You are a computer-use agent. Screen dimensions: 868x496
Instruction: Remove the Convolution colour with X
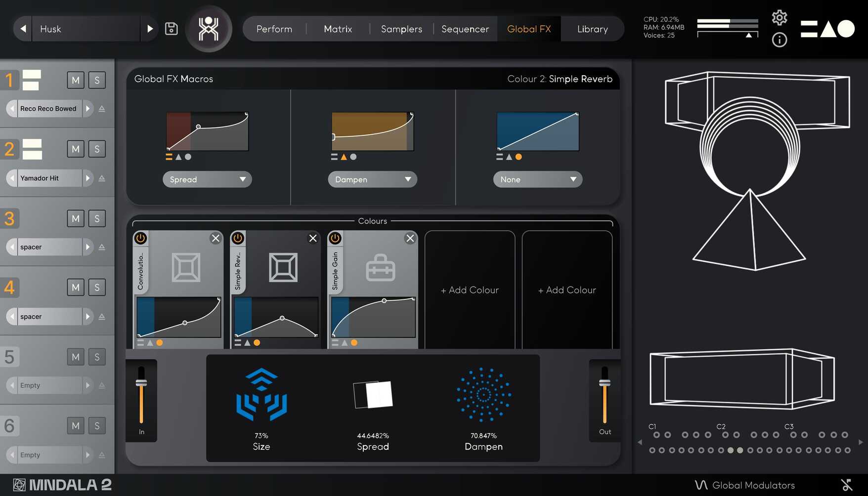[216, 238]
